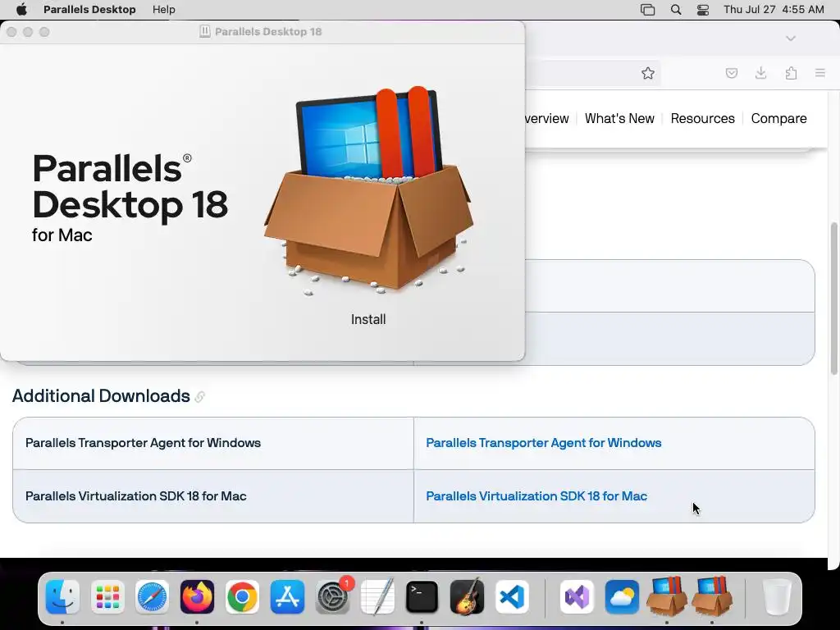840x630 pixels.
Task: Launch GarageBand from the Dock
Action: pyautogui.click(x=467, y=597)
